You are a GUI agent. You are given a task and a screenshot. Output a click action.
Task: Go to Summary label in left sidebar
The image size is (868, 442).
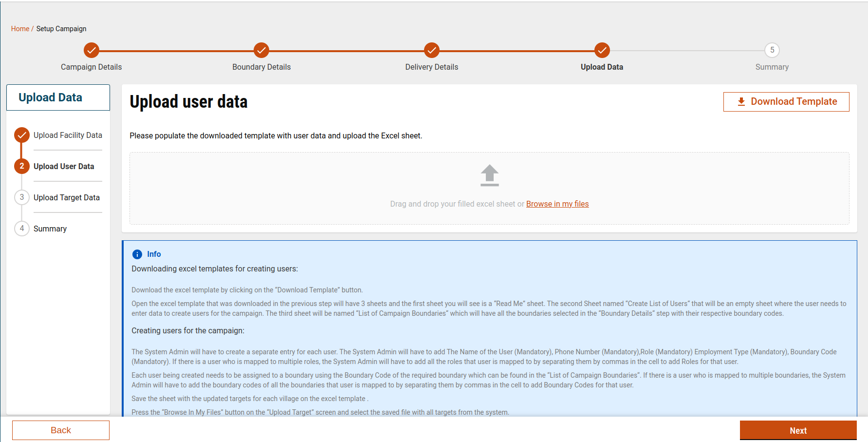(x=50, y=229)
